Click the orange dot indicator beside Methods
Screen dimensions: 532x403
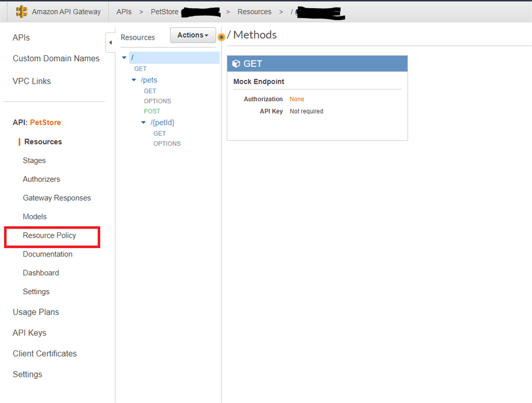(221, 37)
